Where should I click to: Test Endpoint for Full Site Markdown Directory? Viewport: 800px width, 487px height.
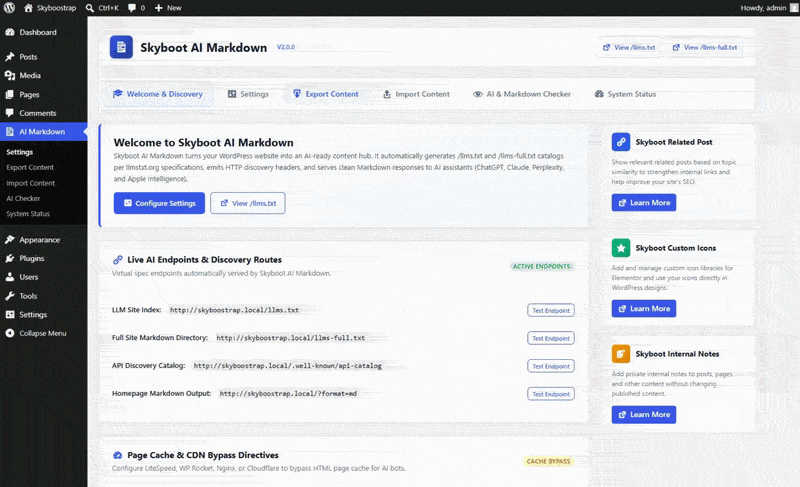(551, 338)
